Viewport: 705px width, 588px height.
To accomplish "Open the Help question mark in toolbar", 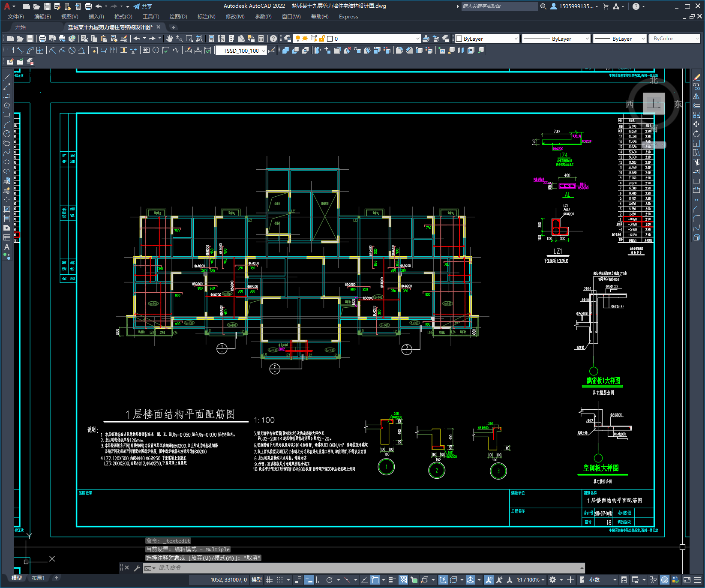I will click(273, 39).
